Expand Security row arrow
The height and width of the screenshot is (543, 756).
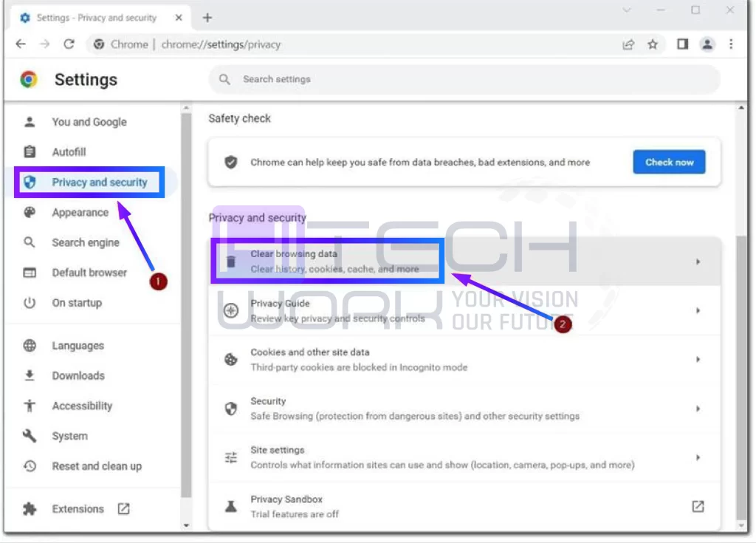[698, 409]
